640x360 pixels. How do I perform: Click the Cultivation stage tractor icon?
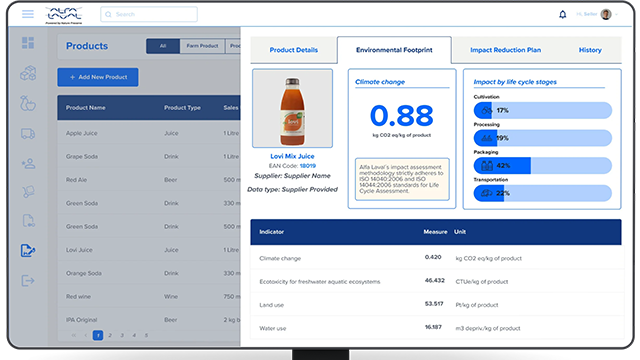pyautogui.click(x=487, y=110)
